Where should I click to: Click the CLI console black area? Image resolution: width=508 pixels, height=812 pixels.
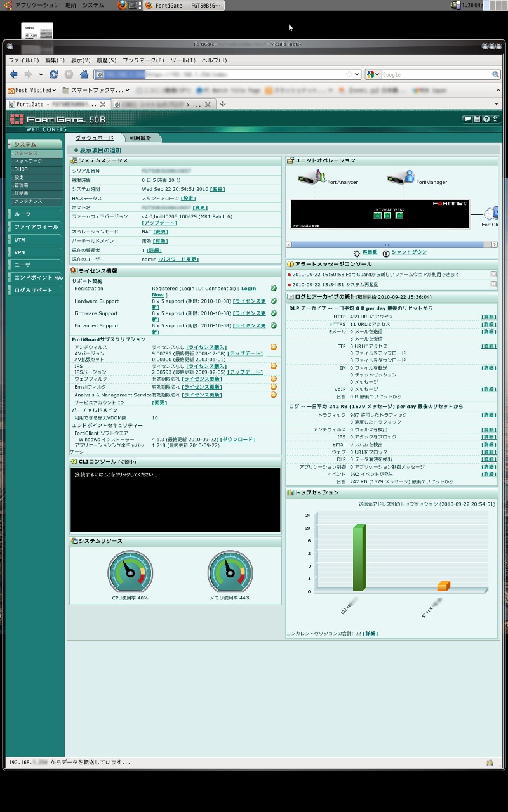175,501
